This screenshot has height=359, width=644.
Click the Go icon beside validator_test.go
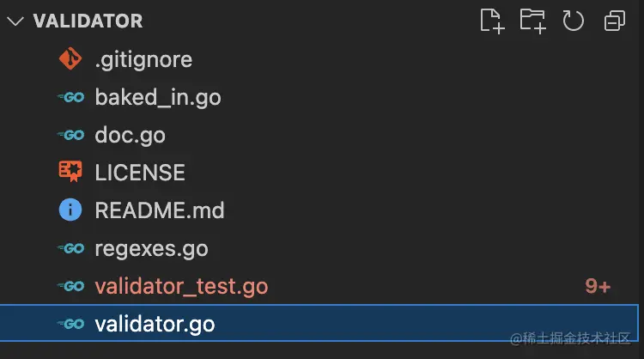[x=70, y=286]
